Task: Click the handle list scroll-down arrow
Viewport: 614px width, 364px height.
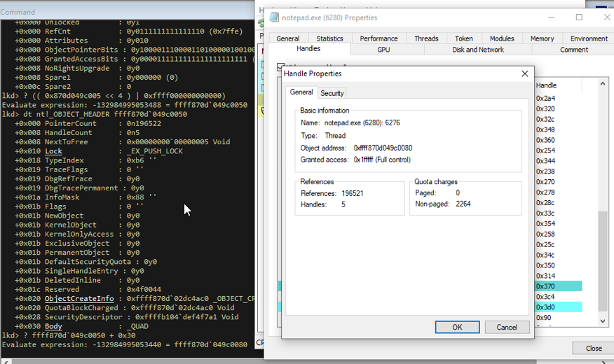Action: [603, 321]
